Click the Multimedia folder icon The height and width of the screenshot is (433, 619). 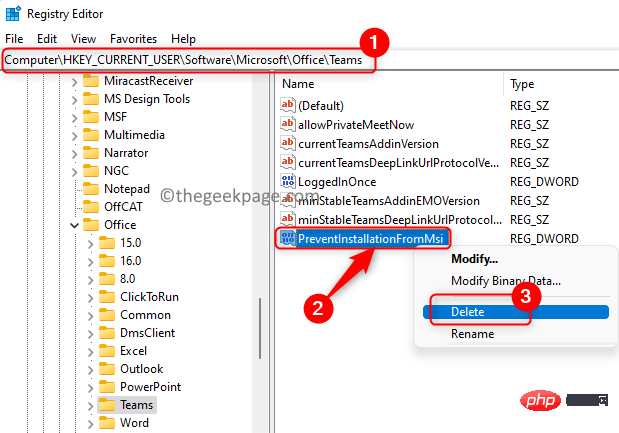[x=91, y=135]
